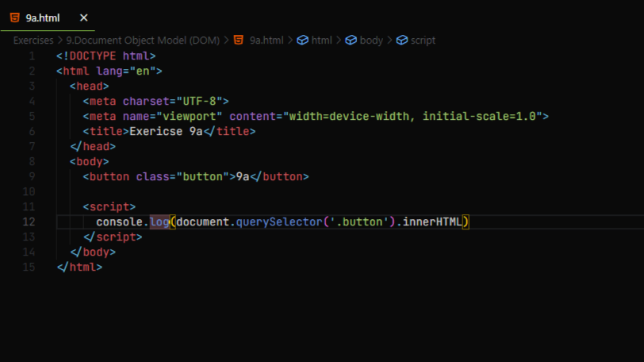Screen dimensions: 644x362
Task: Click the highlighted log method
Action: tap(159, 222)
